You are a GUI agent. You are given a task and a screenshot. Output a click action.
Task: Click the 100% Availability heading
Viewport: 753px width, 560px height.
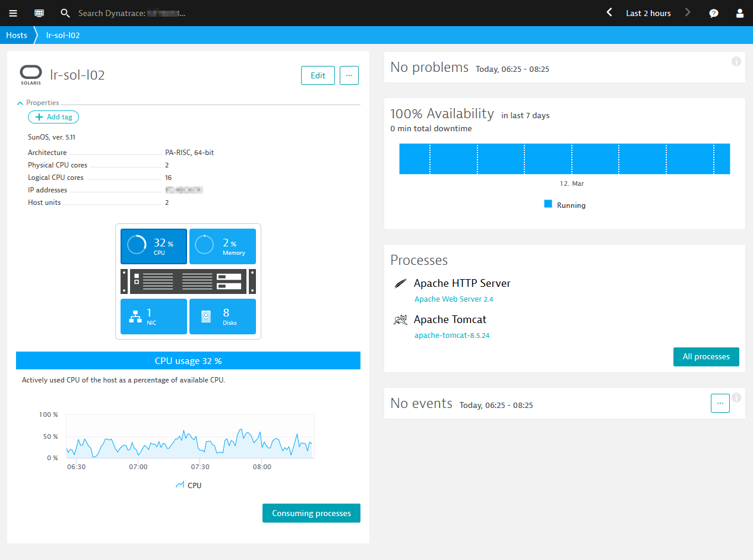point(442,113)
